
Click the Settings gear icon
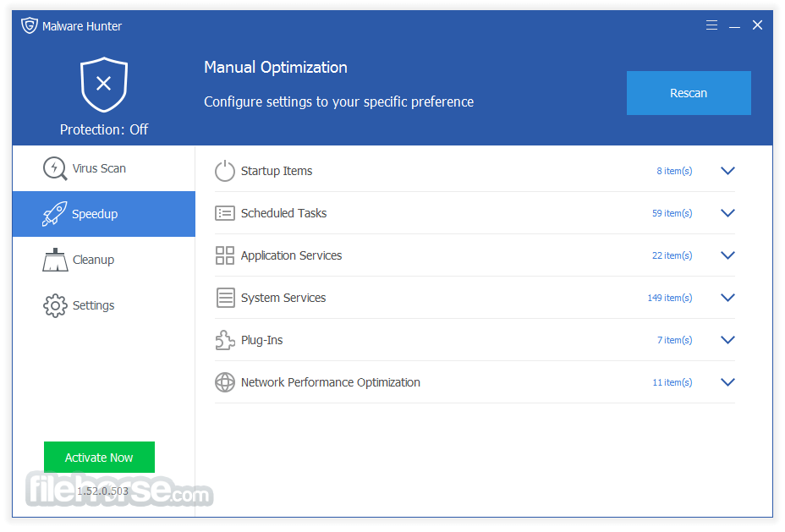click(x=55, y=305)
